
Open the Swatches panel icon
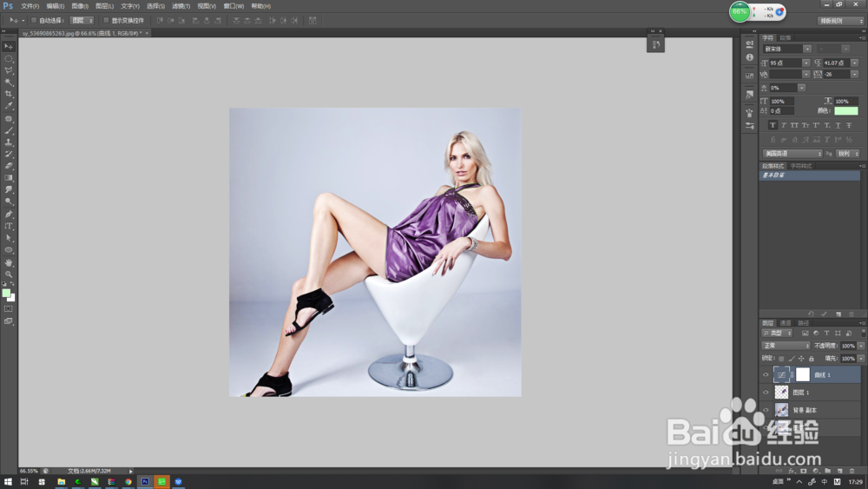coord(750,76)
